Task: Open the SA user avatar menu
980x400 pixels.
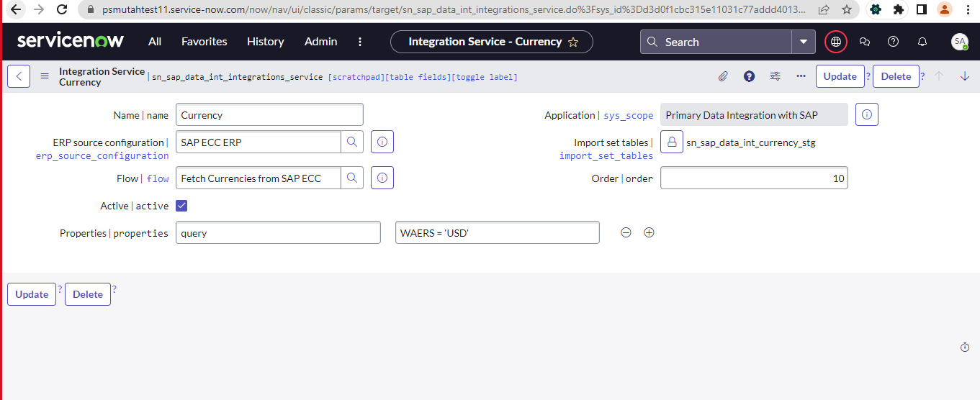Action: 960,42
